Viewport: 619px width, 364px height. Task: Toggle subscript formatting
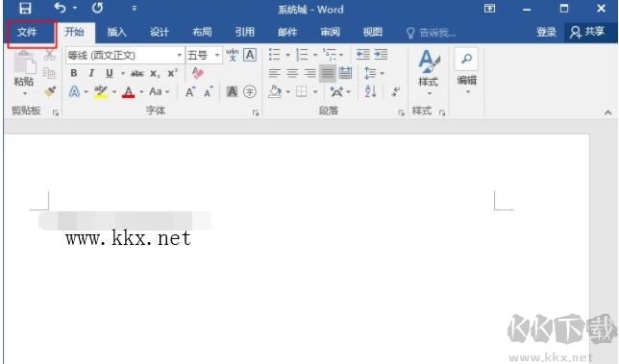[155, 74]
